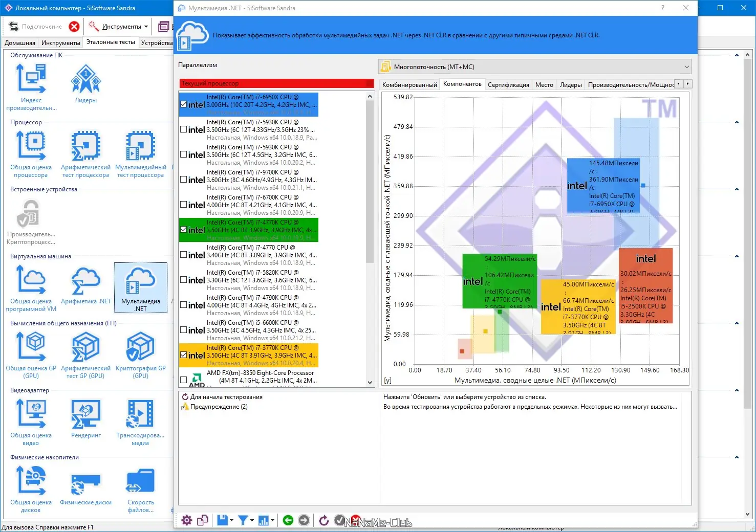Image resolution: width=756 pixels, height=532 pixels.
Task: Click the blue filter funnel icon
Action: coord(243,520)
